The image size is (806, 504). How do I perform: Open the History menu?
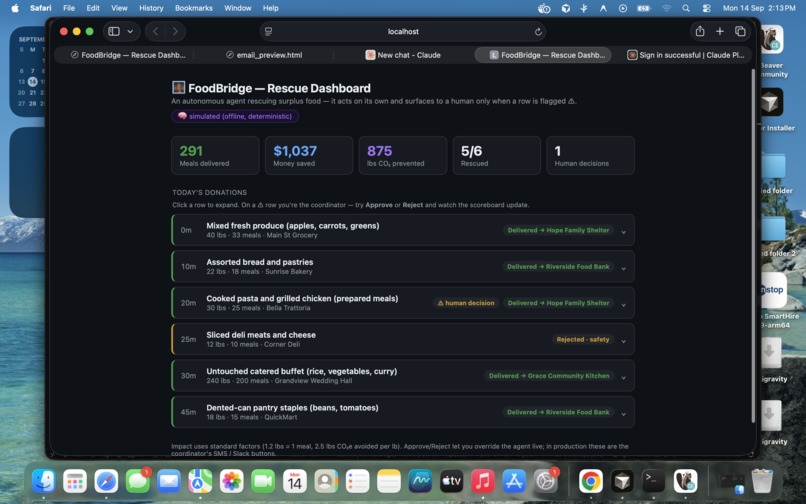(x=151, y=8)
